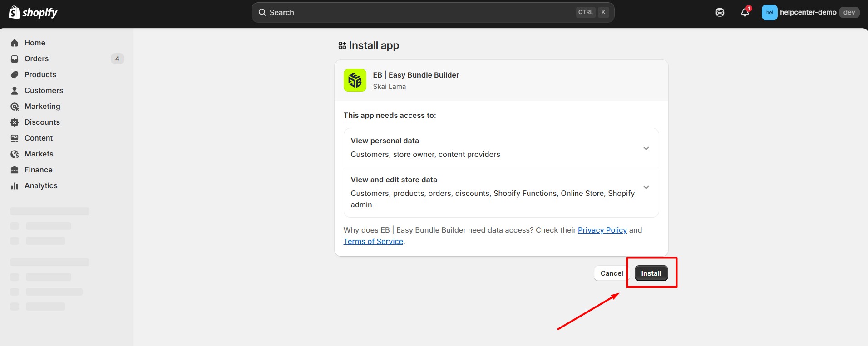The image size is (868, 346).
Task: Expand the View personal data section
Action: (646, 148)
